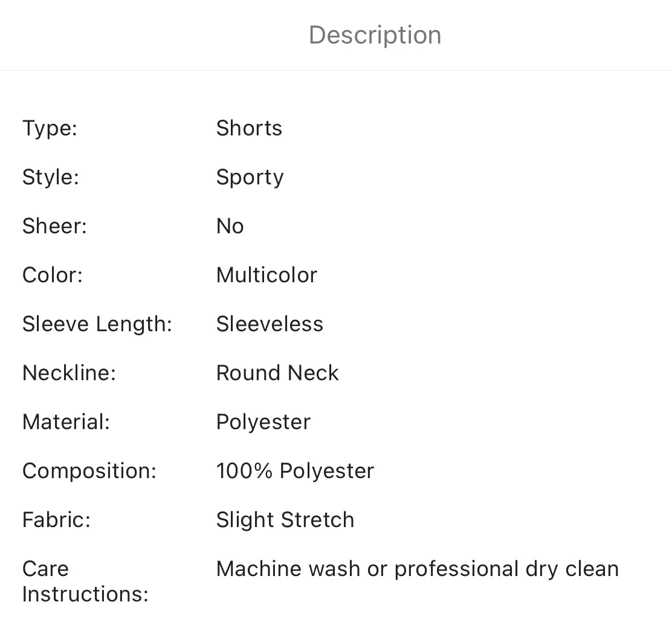Click the Material label
Viewport: 672px width, 625px height.
pyautogui.click(x=66, y=422)
